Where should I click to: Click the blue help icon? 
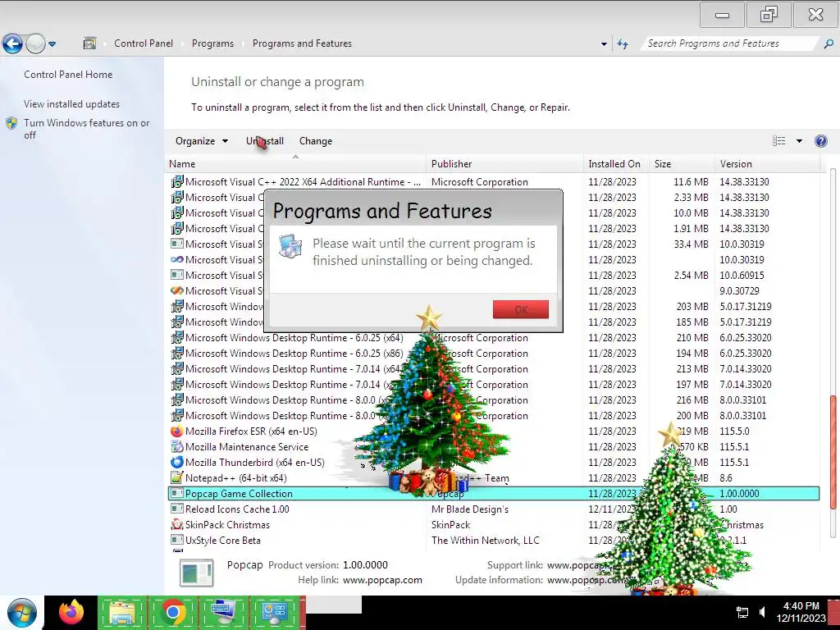[x=820, y=141]
